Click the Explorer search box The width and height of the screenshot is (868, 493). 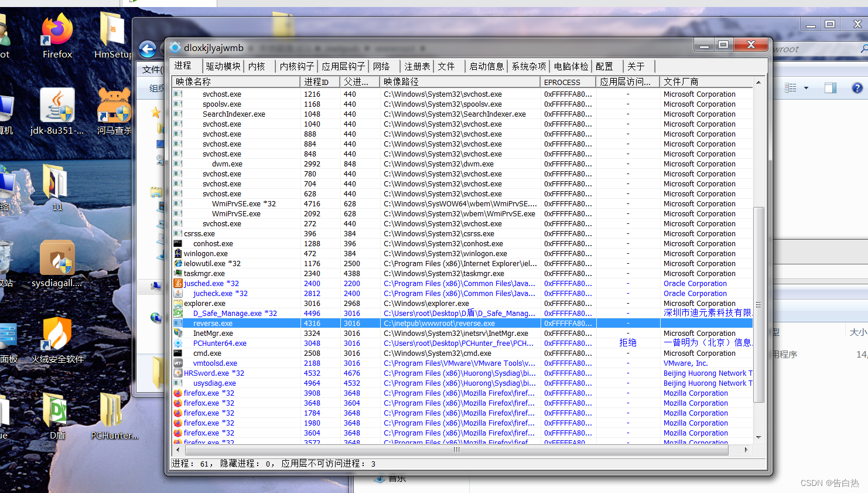(819, 49)
